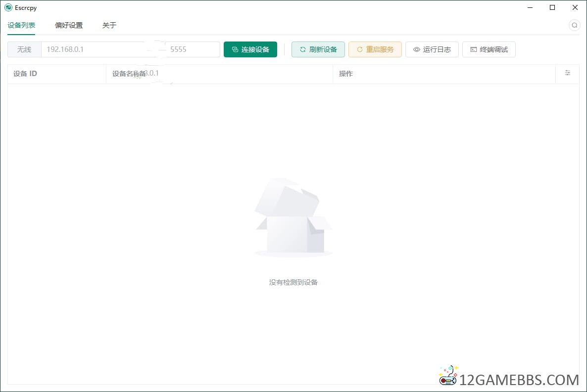This screenshot has height=392, width=587.
Task: Go to the 关于 tab
Action: point(109,25)
